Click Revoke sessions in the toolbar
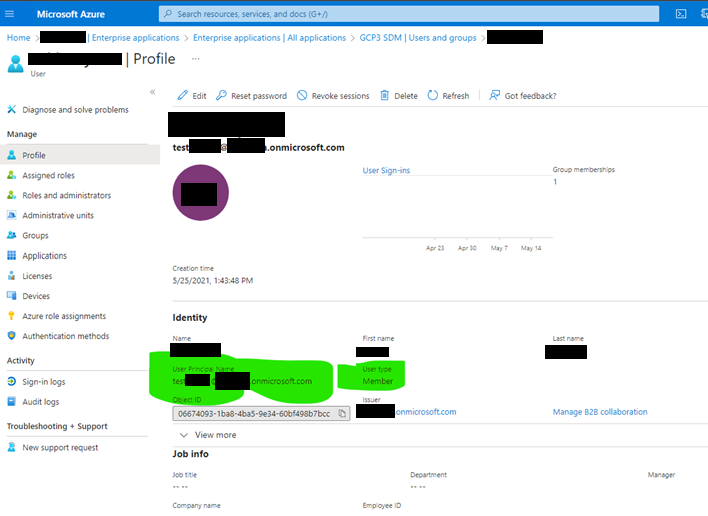This screenshot has width=708, height=516. coord(333,96)
